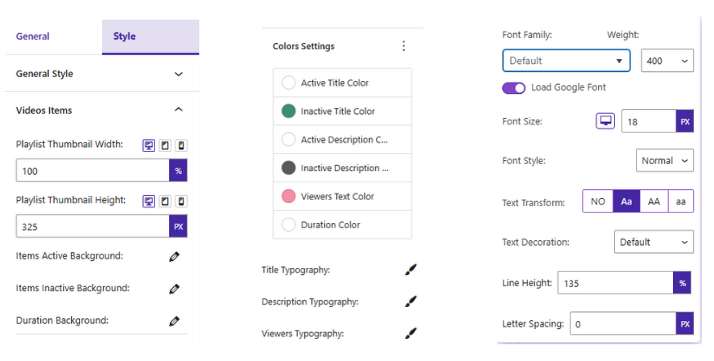Viewport: 714px width, 361px height.
Task: Switch to the Style tab
Action: tap(150, 36)
